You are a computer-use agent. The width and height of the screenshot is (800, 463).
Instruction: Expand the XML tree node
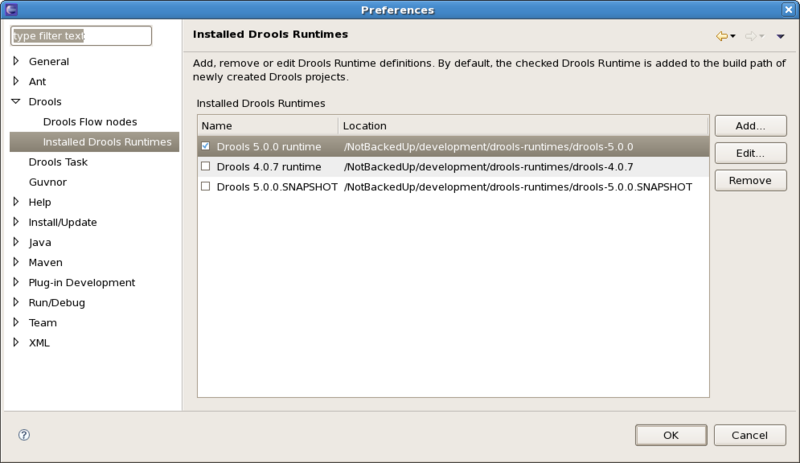click(16, 342)
